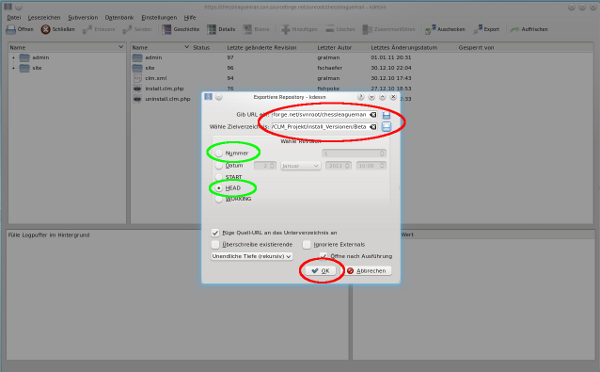Click the Abbrechen cancel button
The width and height of the screenshot is (600, 372).
tap(367, 271)
